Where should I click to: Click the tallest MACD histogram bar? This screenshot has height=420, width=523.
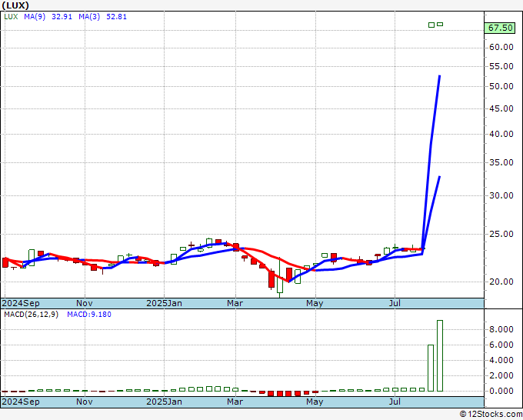pos(440,355)
